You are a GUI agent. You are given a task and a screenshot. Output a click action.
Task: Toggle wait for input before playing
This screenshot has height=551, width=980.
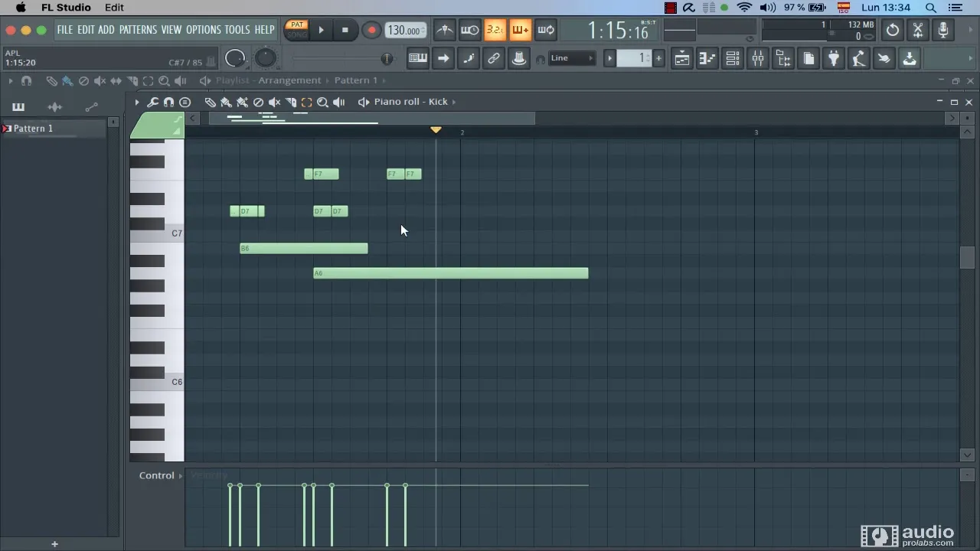point(469,31)
